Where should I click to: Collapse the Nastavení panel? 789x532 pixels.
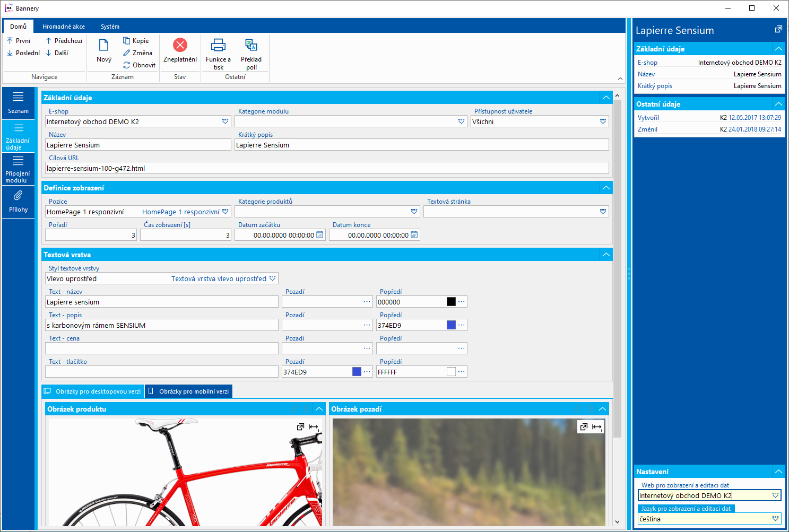(778, 472)
